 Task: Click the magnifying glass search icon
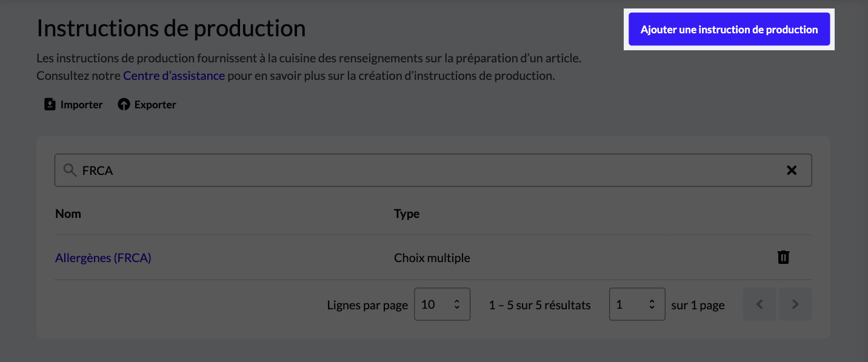[70, 170]
